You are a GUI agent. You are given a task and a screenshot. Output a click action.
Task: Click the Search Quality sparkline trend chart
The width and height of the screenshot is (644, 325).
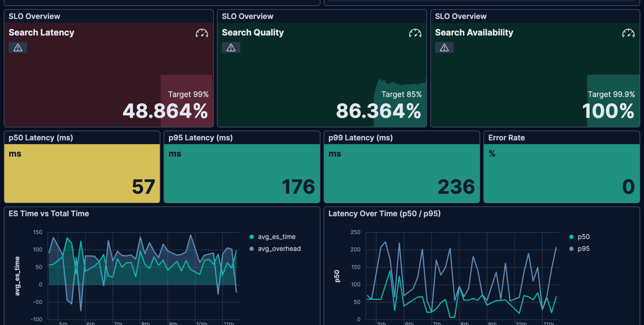pos(400,101)
